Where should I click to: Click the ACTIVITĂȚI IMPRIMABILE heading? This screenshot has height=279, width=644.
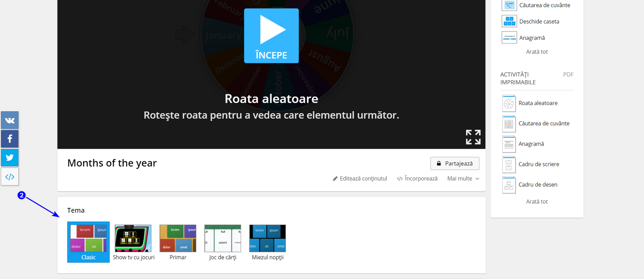pos(518,78)
